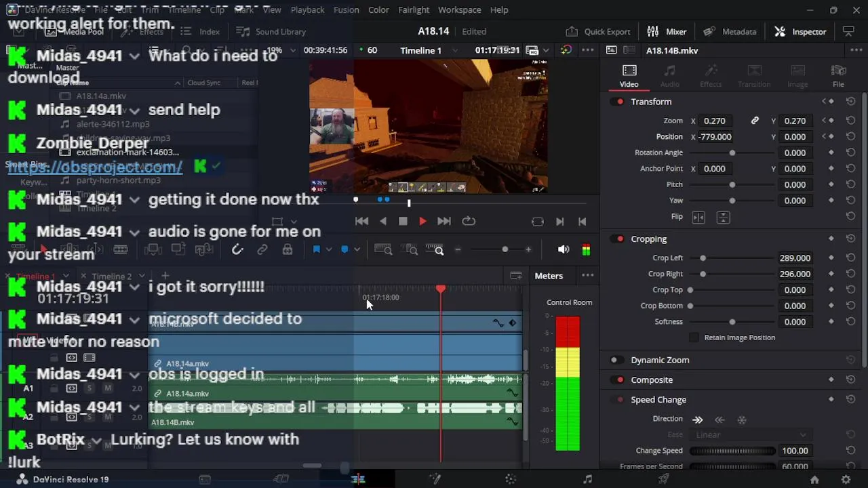Viewport: 868px width, 488px height.
Task: Open the Sound Library
Action: [x=271, y=31]
